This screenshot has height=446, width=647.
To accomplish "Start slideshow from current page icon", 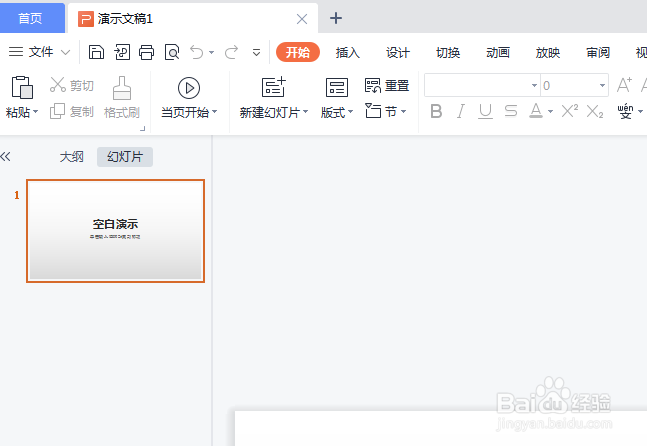I will point(189,88).
